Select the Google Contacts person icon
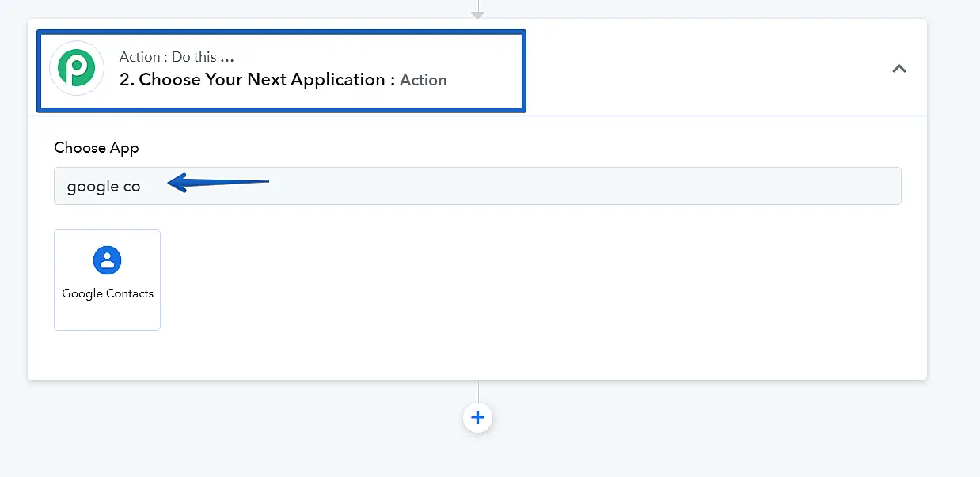 pyautogui.click(x=107, y=260)
